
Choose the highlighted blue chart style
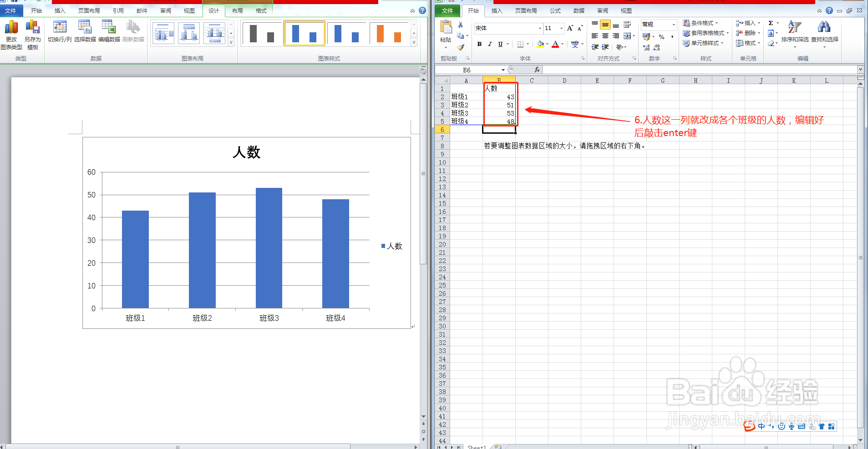(x=304, y=33)
